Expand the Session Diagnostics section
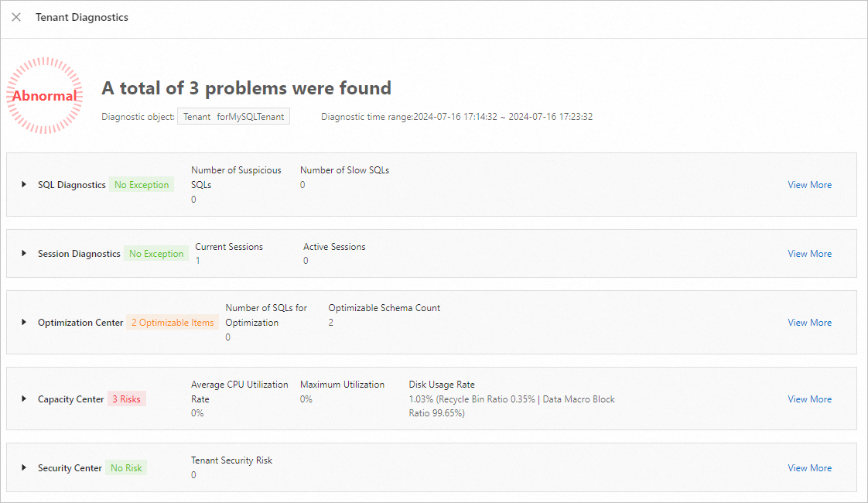Image resolution: width=868 pixels, height=503 pixels. click(x=24, y=253)
